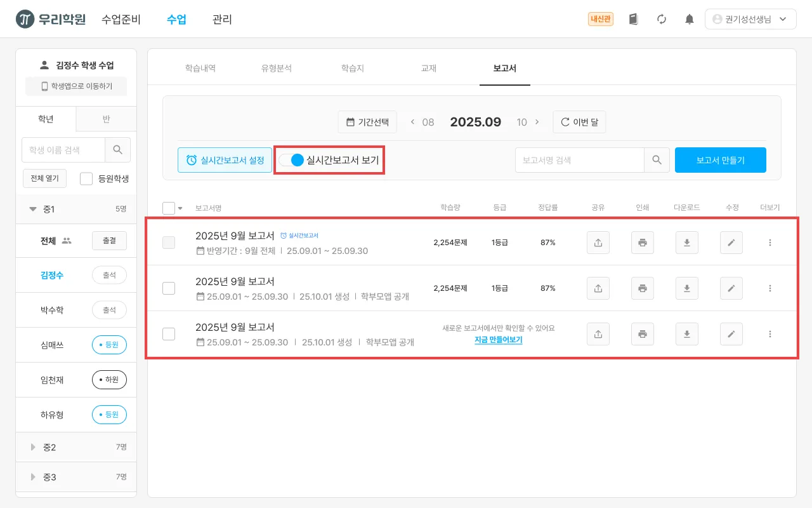This screenshot has width=812, height=508.
Task: Click the 학생앱으로 이동하기 button
Action: pos(76,86)
